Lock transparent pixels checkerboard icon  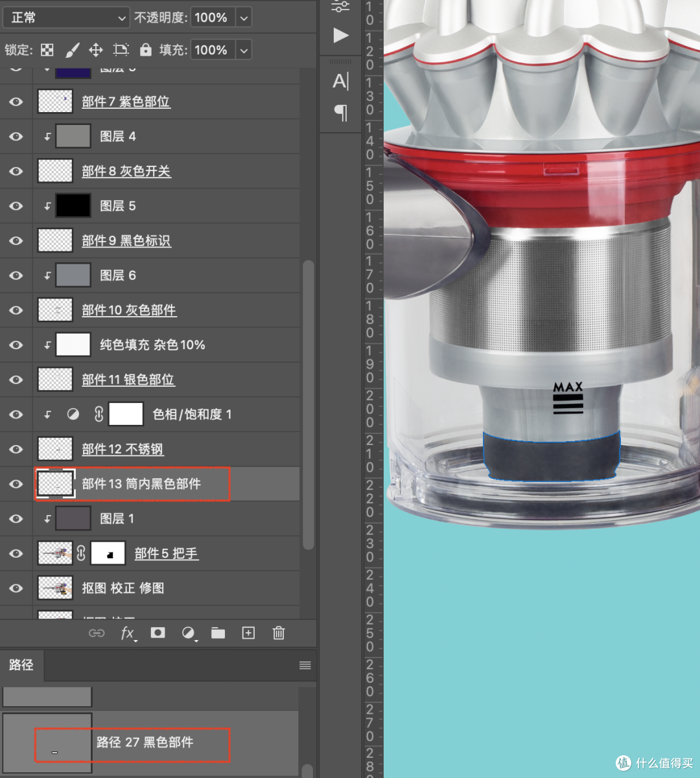47,50
